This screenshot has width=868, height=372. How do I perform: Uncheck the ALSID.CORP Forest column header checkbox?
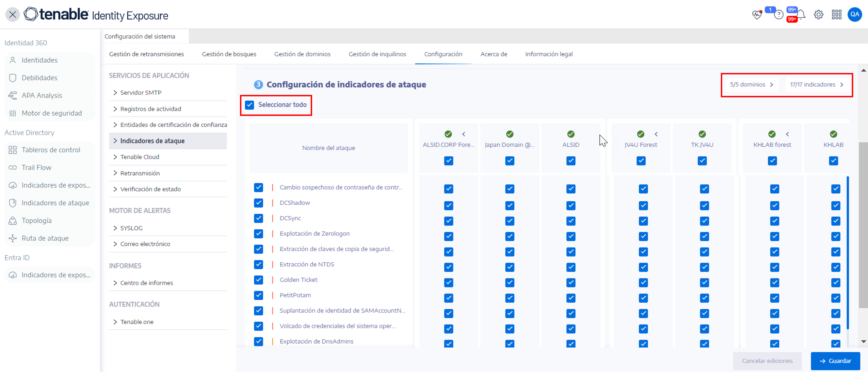click(x=448, y=161)
